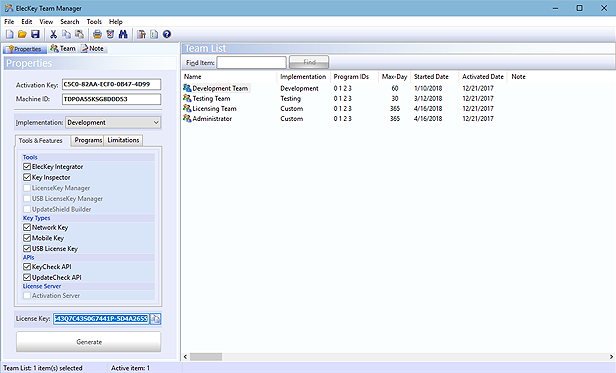Click the Print toolbar icon
The height and width of the screenshot is (373, 616).
point(97,35)
